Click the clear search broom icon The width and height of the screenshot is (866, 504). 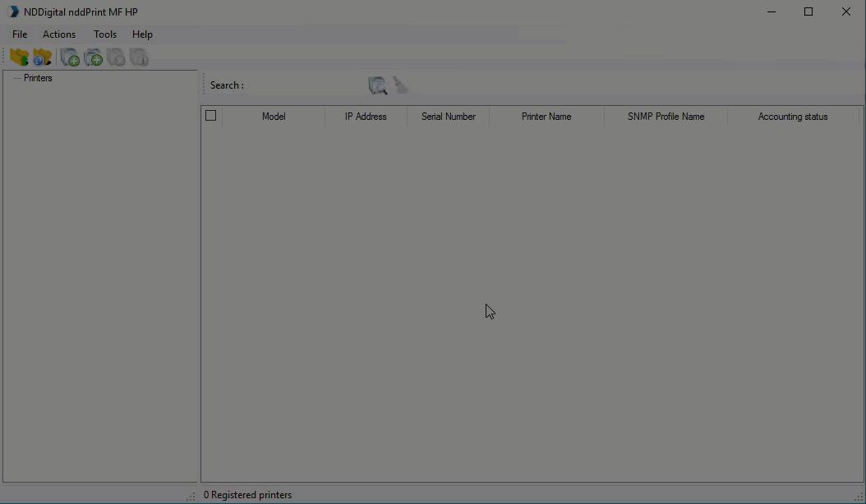pos(400,85)
